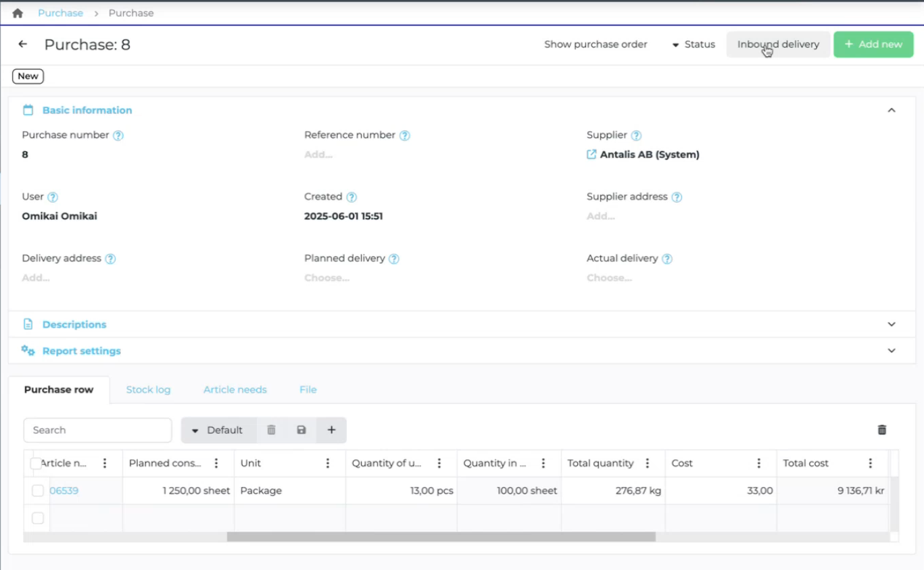The image size is (924, 570).
Task: Click the plus icon beside Default view
Action: point(331,430)
